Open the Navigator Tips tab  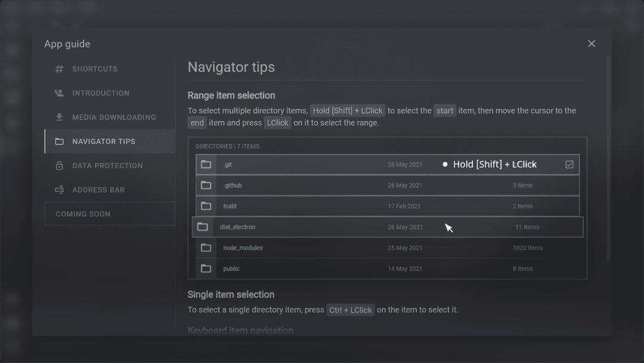(x=104, y=141)
